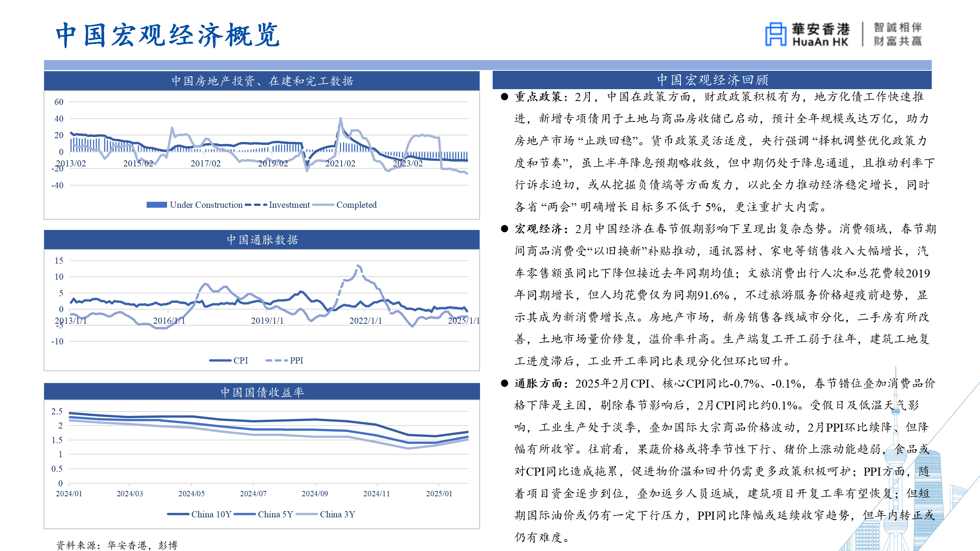Select the 中国房地产投资、在建和完工数据 chart header

coord(262,81)
